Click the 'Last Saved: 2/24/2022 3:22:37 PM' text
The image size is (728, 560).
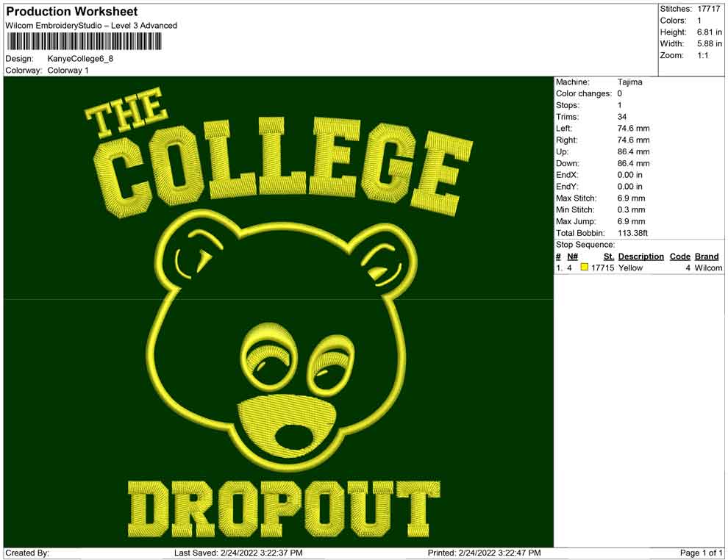(238, 553)
